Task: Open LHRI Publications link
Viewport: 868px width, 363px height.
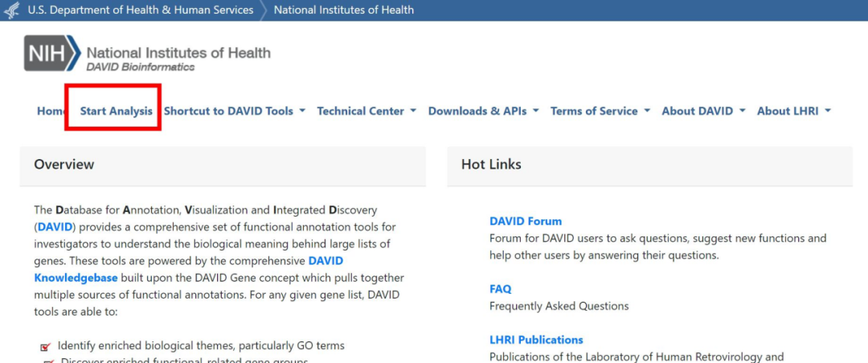Action: [536, 340]
